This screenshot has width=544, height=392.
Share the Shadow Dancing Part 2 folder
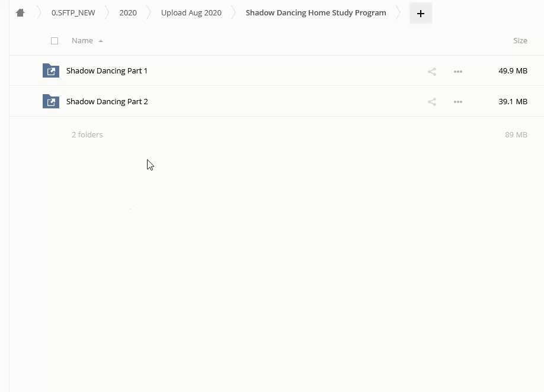[x=432, y=102]
